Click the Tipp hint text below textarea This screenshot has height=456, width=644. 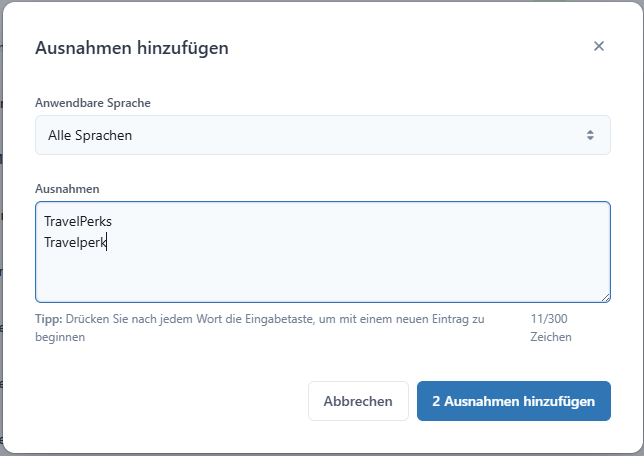[260, 328]
